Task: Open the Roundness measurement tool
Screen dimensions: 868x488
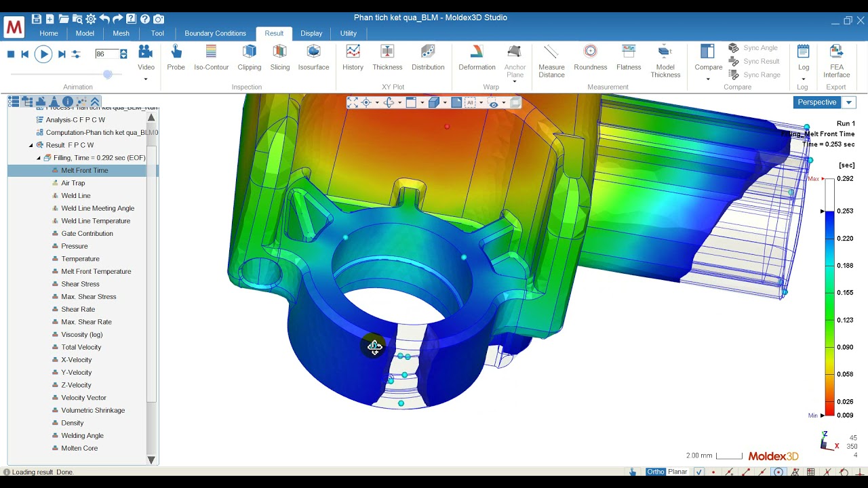Action: coord(590,58)
